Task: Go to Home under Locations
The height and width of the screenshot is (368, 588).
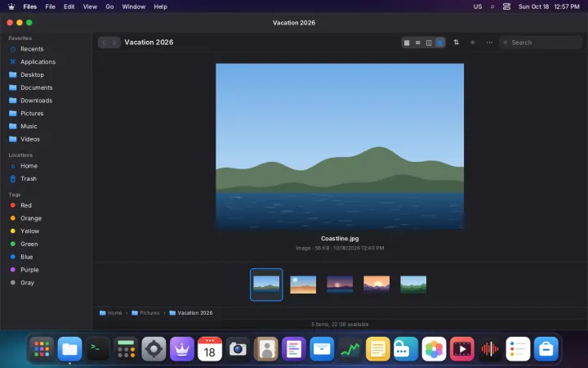Action: point(46,165)
